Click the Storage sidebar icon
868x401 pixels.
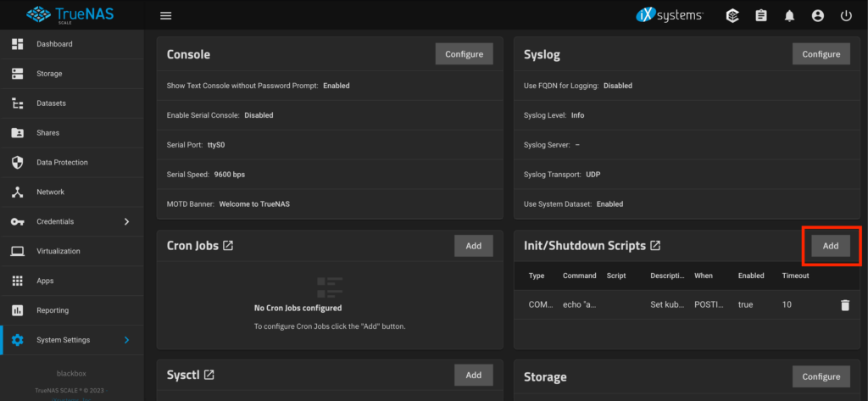pyautogui.click(x=18, y=74)
